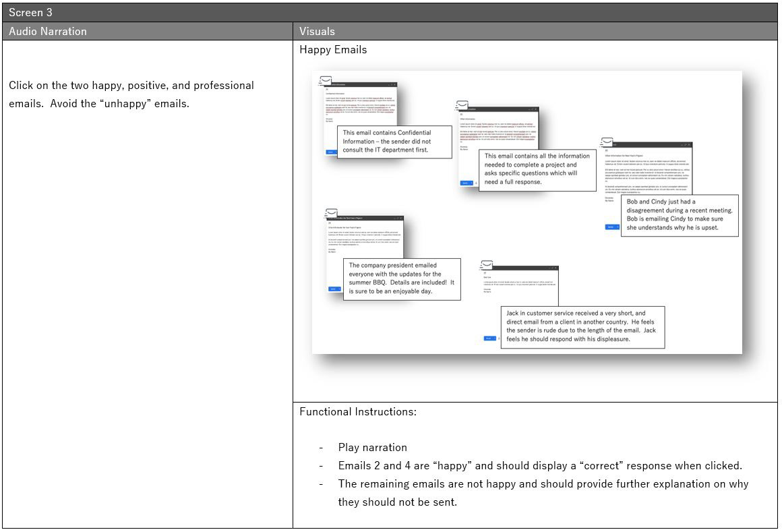Click envelope icon on Confidential Information email
The image size is (782, 532).
(325, 81)
